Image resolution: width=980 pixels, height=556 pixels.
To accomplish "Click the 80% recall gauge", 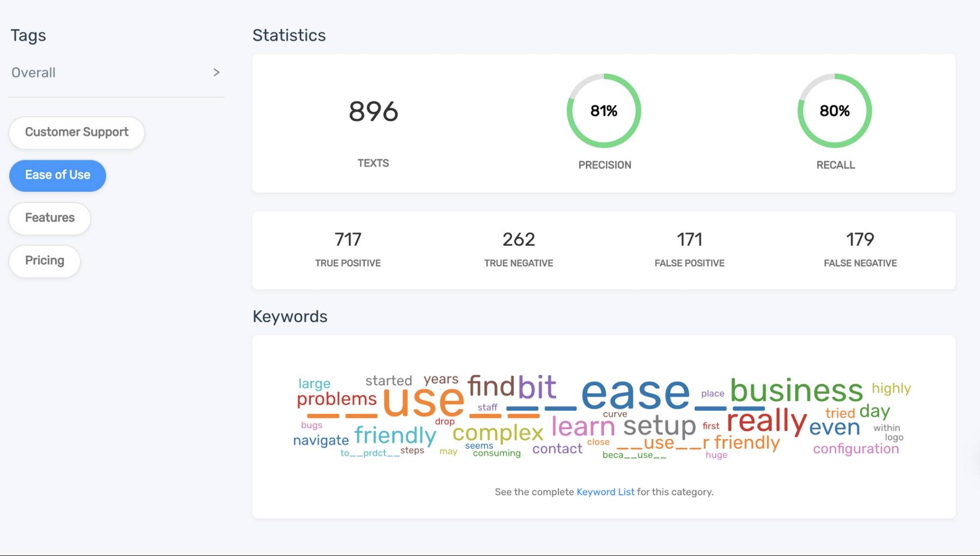I will [835, 111].
